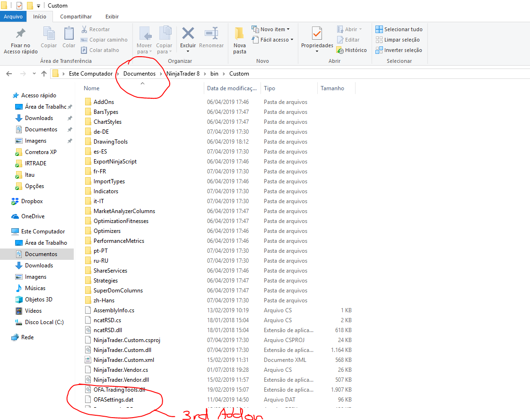
Task: Sort by Data de modificação column
Action: pyautogui.click(x=232, y=88)
